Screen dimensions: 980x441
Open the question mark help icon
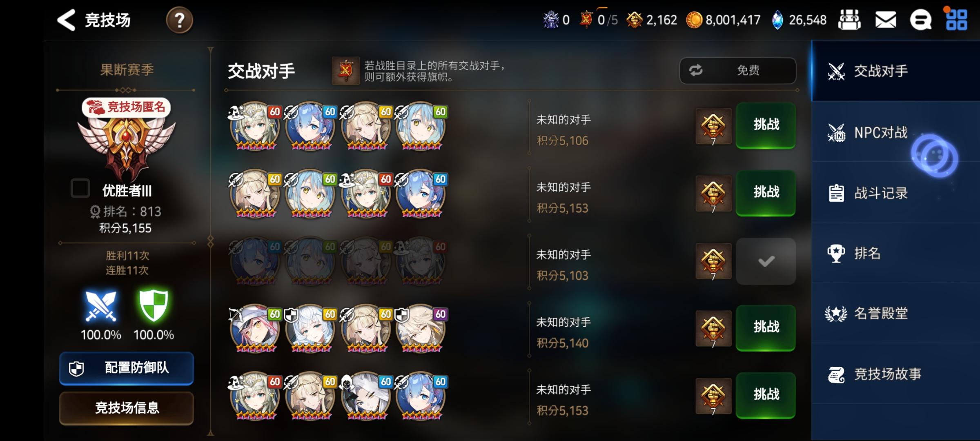click(x=179, y=20)
